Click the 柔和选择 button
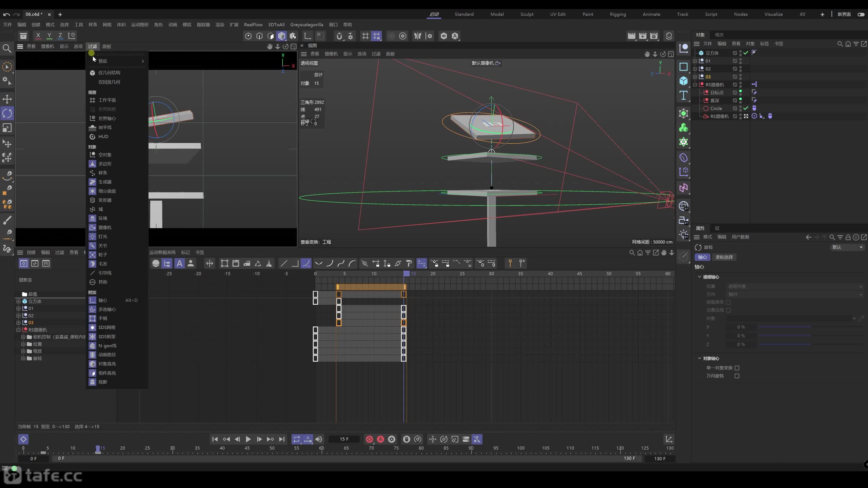Image resolution: width=868 pixels, height=488 pixels. [x=724, y=257]
